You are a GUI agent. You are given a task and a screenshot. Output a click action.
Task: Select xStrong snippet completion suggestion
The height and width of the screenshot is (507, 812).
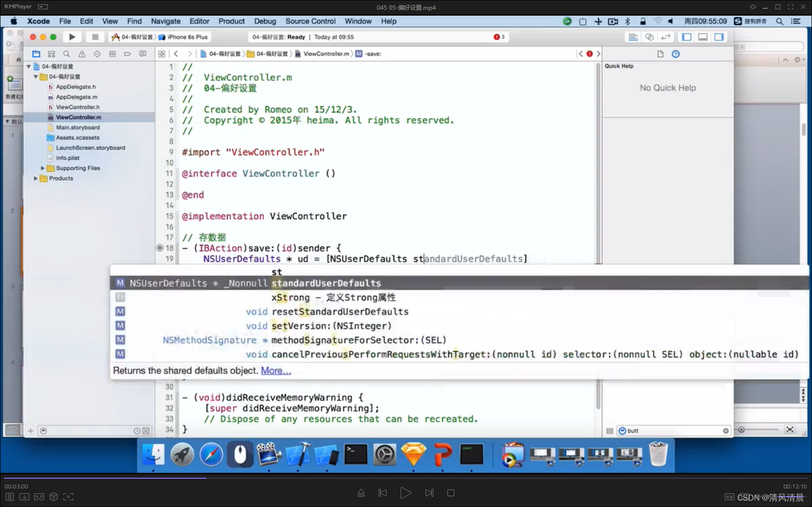tap(459, 297)
